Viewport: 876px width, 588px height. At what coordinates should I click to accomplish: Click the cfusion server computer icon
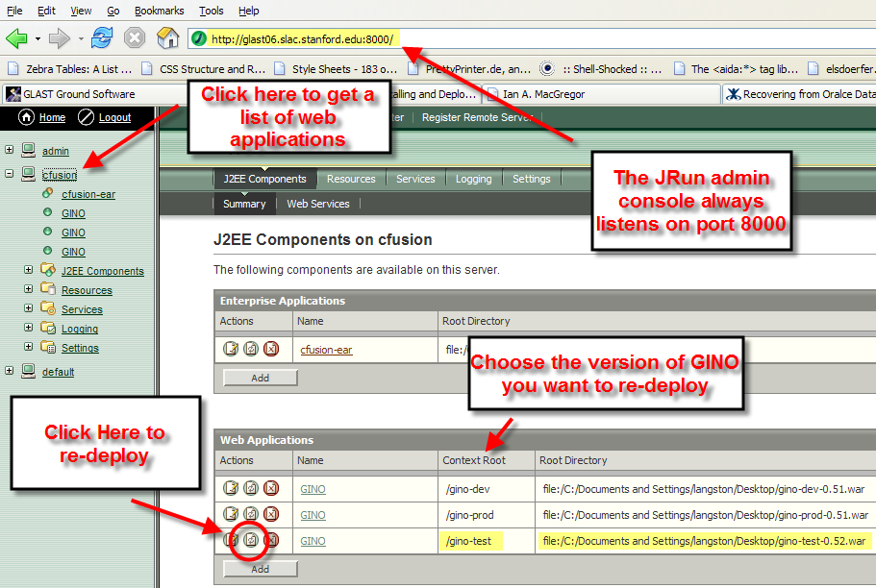pyautogui.click(x=28, y=174)
